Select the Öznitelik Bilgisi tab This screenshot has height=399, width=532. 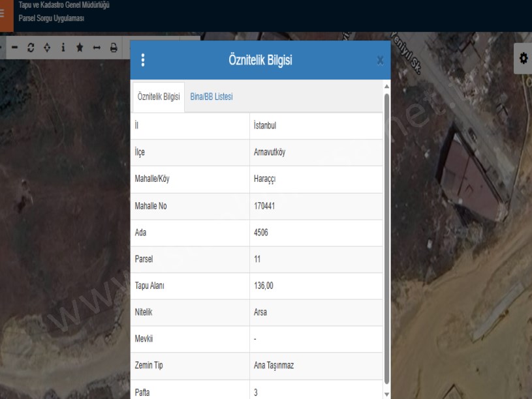tap(159, 96)
